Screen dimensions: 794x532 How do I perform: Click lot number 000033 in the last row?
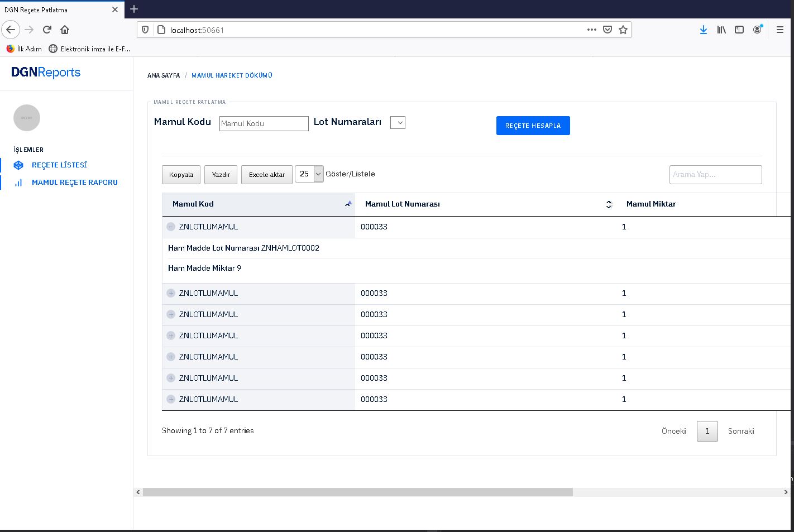(374, 399)
